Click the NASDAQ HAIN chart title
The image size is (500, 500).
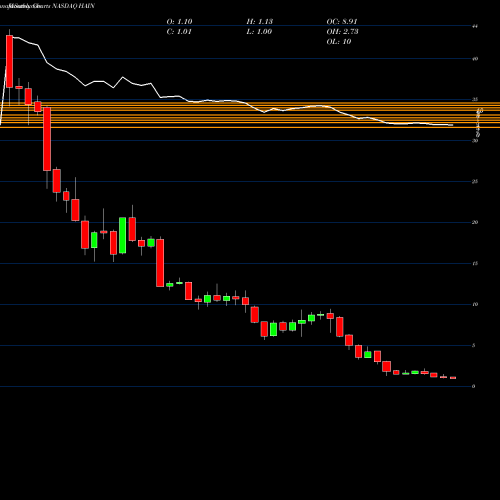(x=73, y=6)
